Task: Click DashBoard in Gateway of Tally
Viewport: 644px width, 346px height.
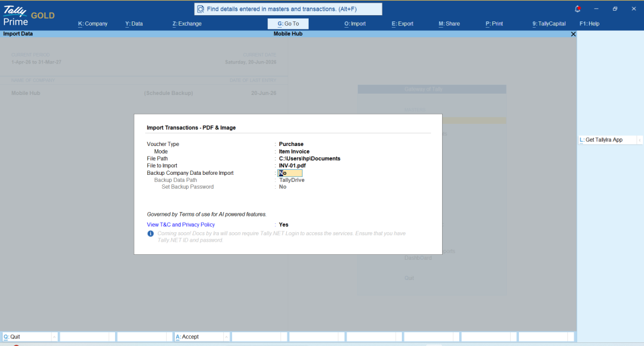Action: pos(418,258)
